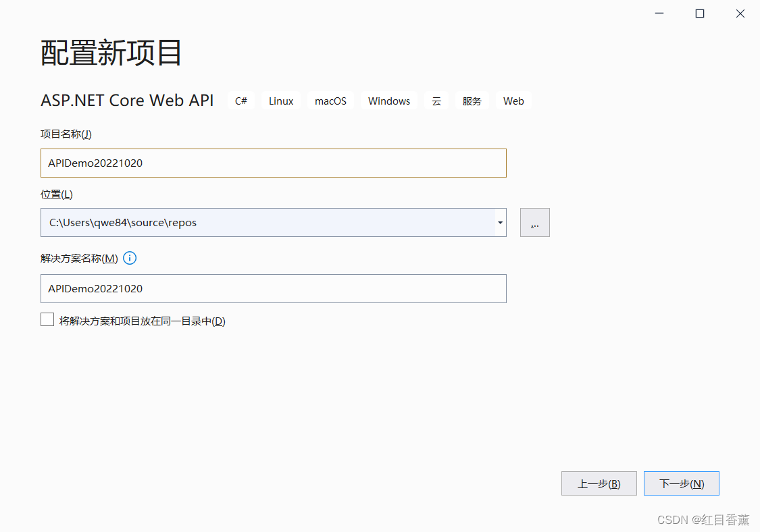Check place solution and project in same directory
This screenshot has width=760, height=532.
(x=47, y=320)
